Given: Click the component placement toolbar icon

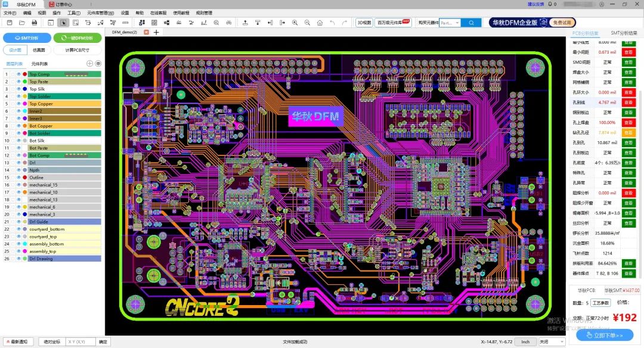Looking at the screenshot, I should 142,23.
